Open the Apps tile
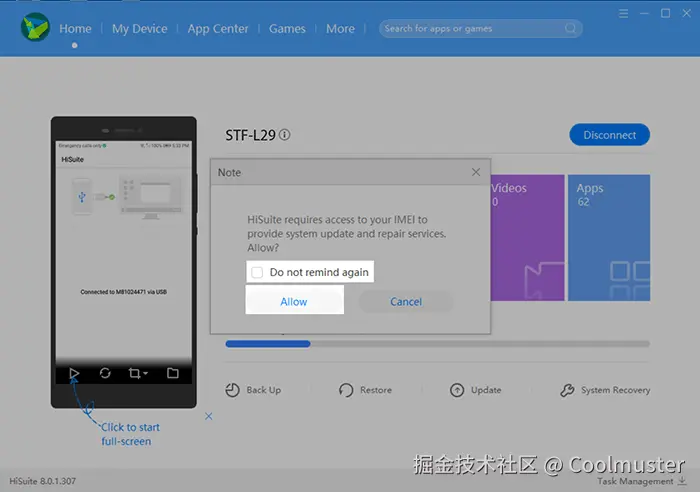Screen dimensions: 700x492 pos(609,237)
